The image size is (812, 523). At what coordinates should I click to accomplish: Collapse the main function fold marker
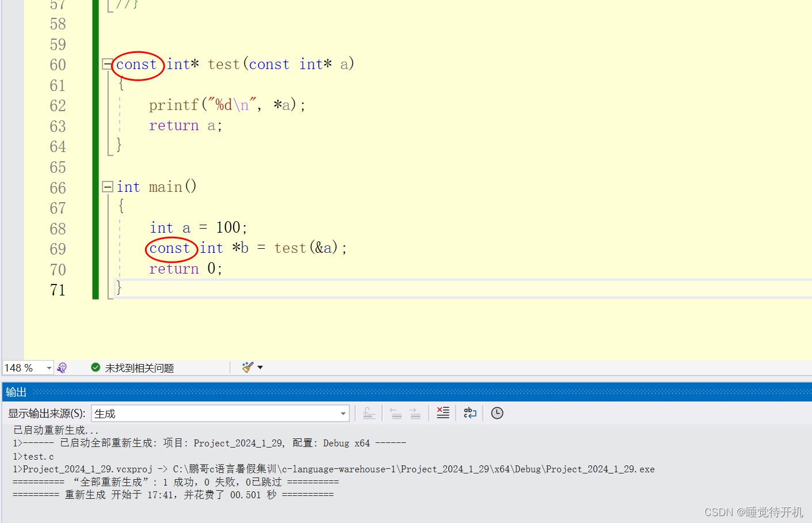tap(107, 187)
